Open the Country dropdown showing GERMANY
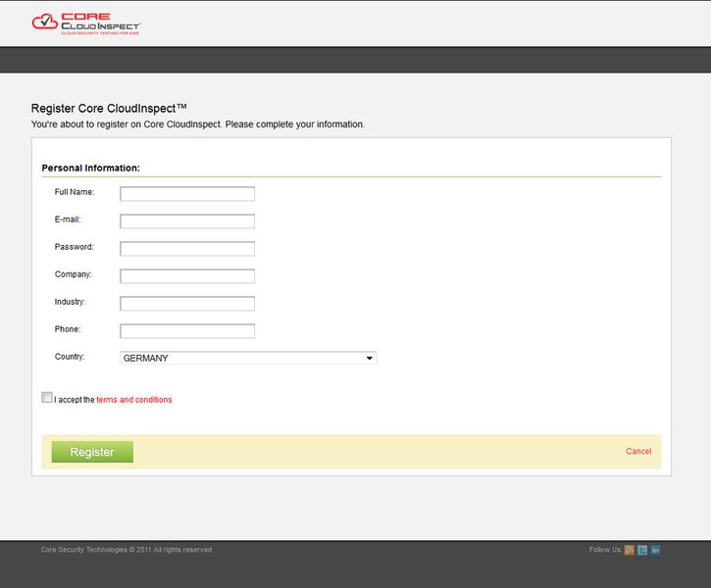This screenshot has width=711, height=588. (248, 358)
